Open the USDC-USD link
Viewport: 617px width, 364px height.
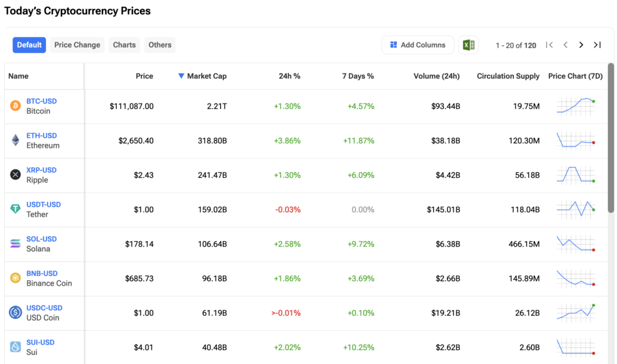[x=44, y=308]
